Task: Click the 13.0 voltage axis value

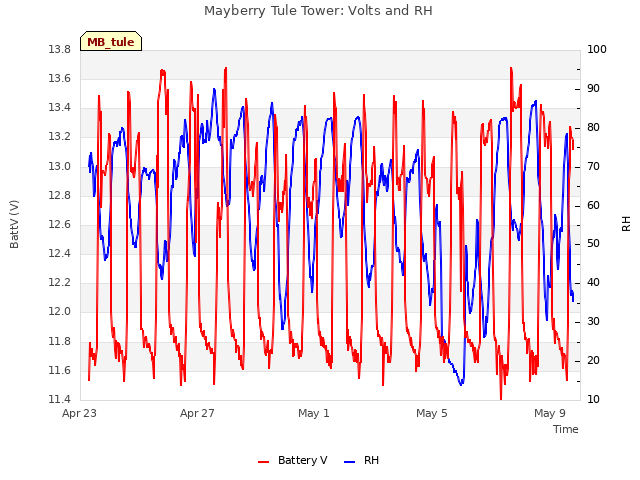Action: 60,167
